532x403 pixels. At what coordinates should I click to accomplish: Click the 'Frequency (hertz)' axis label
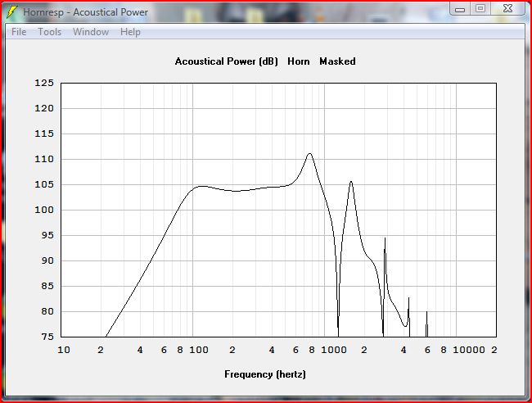(x=265, y=374)
